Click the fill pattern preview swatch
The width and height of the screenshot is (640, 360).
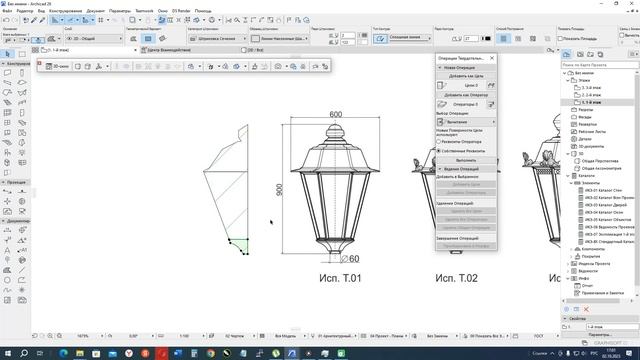pos(255,38)
